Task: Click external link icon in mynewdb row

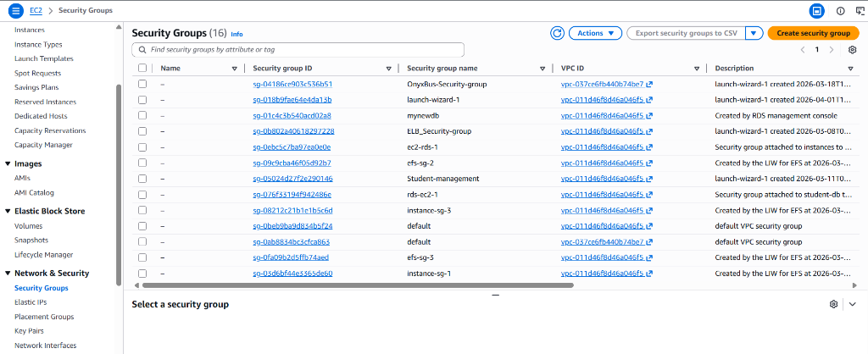Action: click(x=649, y=116)
